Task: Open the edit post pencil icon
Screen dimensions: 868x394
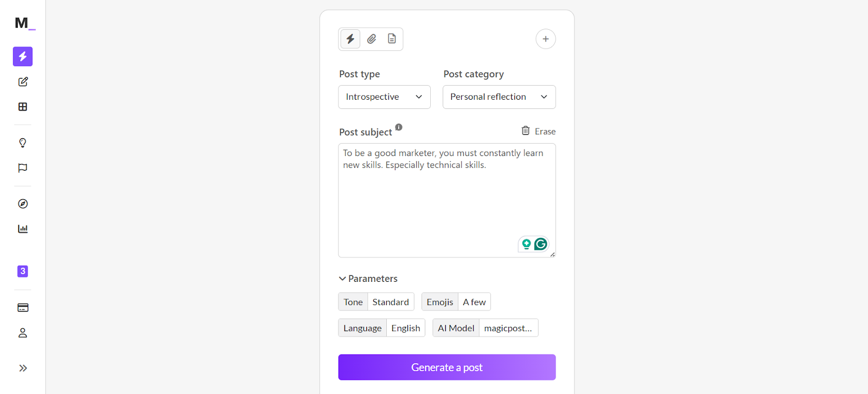Action: click(x=23, y=82)
